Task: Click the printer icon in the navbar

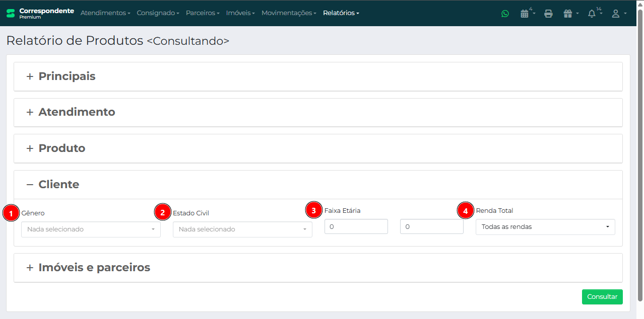Action: pos(548,14)
